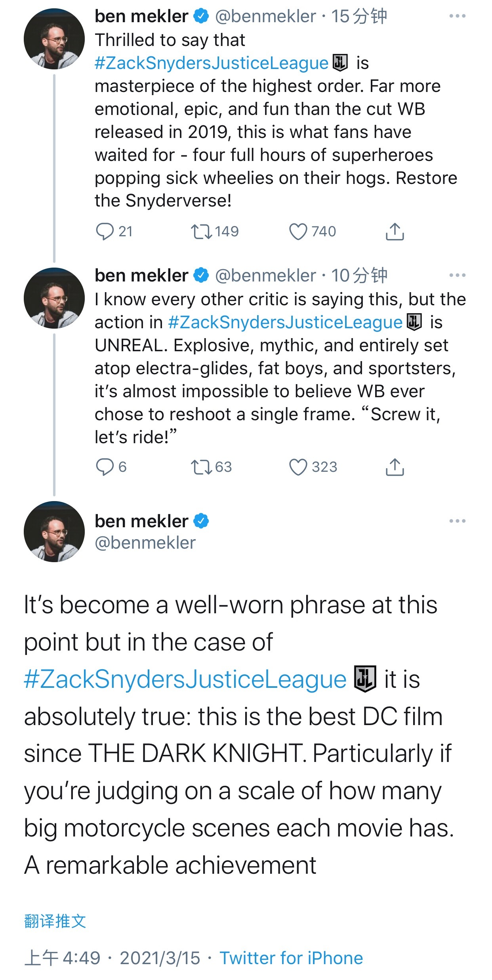Viewport: 492px width, 980px height.
Task: Tap the @benmekler handle under main tweet name
Action: (x=145, y=543)
